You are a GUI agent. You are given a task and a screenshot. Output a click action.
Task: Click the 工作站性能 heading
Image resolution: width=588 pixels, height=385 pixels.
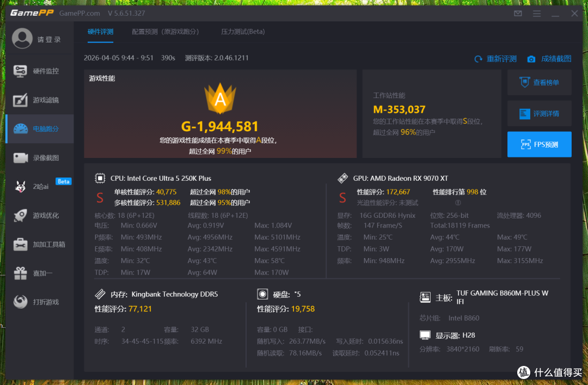(x=389, y=96)
